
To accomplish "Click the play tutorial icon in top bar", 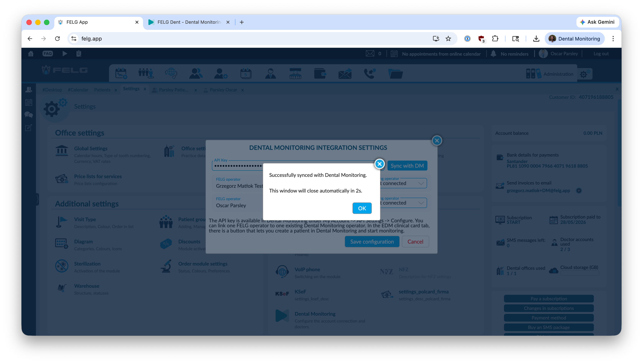I will click(x=64, y=54).
